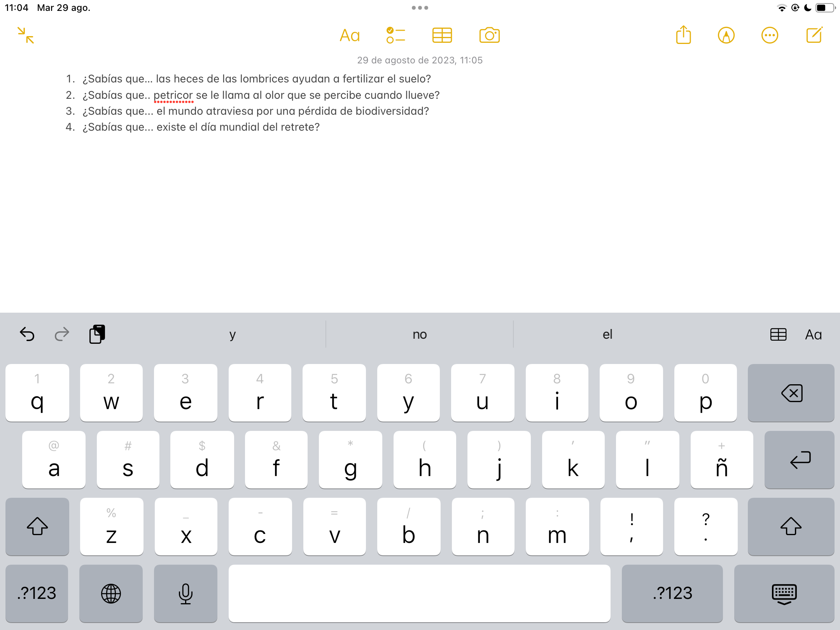
Task: Place cursor in line about "lombrices"
Action: (x=256, y=79)
